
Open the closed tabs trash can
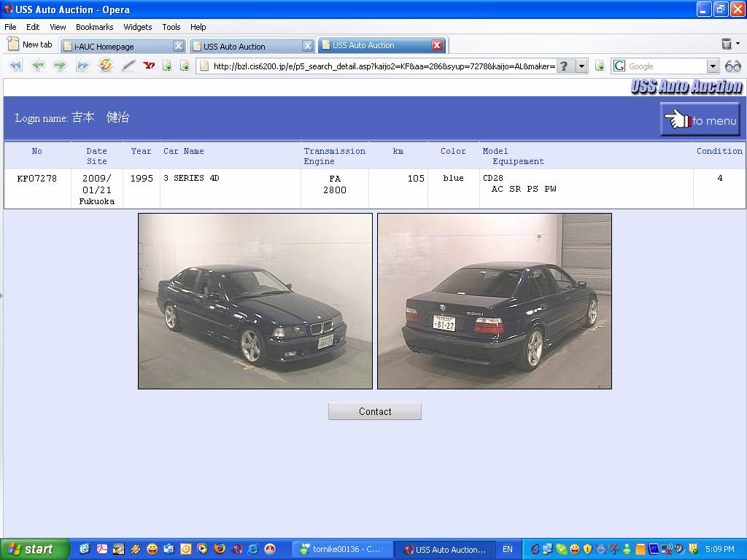[x=727, y=44]
